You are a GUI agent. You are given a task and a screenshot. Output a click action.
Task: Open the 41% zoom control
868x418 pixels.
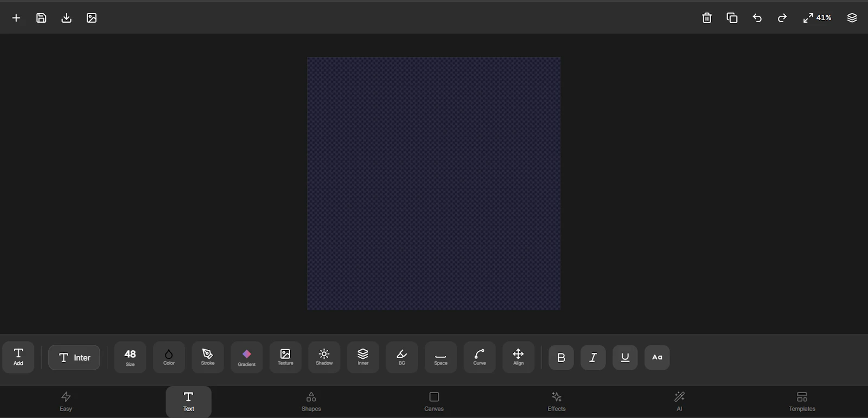[817, 18]
